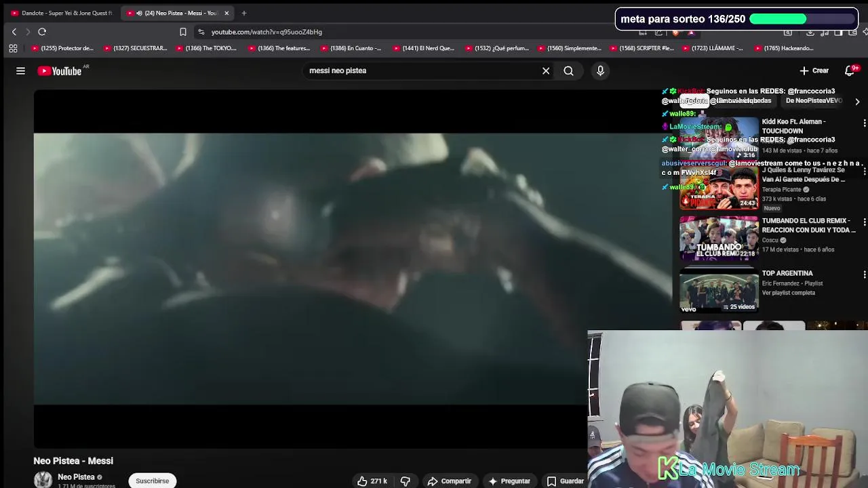
Task: Open '(1441) El Nerd Que...' bookmark
Action: click(x=423, y=48)
